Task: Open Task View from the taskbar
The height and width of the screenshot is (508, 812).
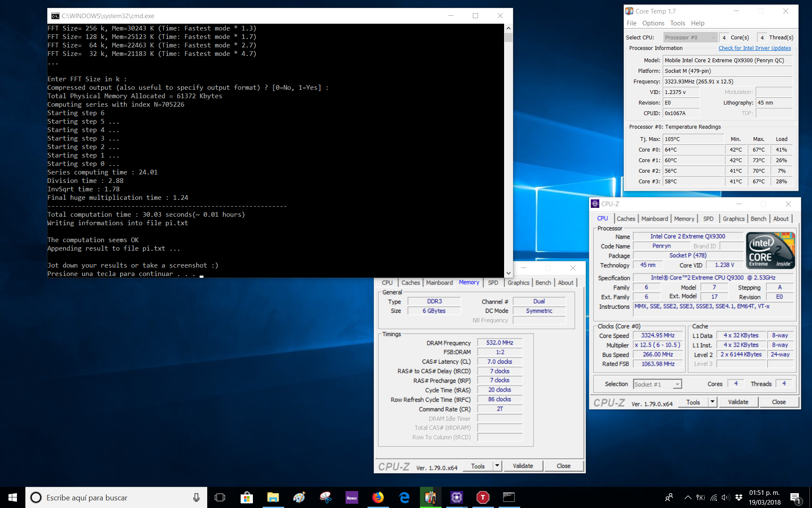Action: (x=220, y=497)
